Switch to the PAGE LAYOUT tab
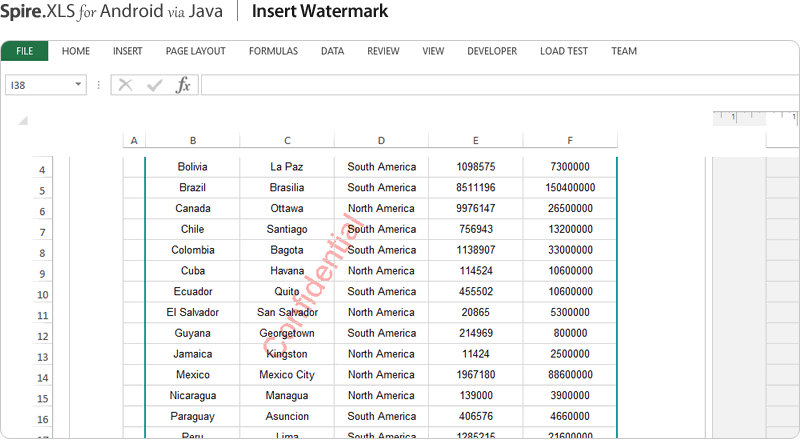 195,51
